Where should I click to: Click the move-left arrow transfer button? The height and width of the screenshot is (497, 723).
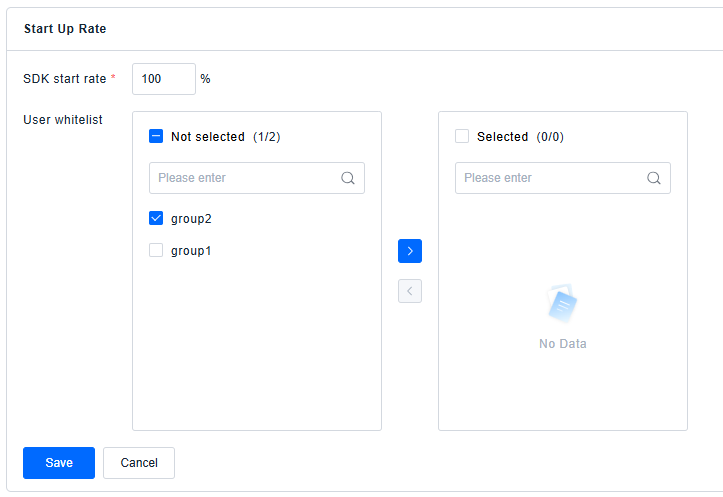409,291
